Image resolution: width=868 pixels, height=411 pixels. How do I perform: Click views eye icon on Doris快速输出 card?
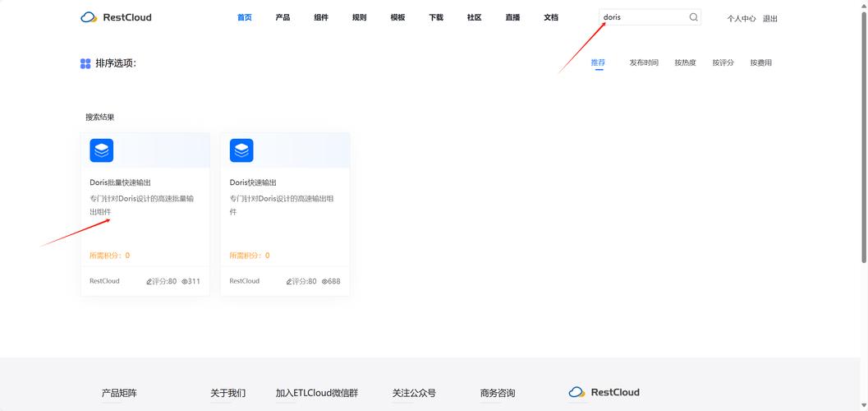click(324, 281)
